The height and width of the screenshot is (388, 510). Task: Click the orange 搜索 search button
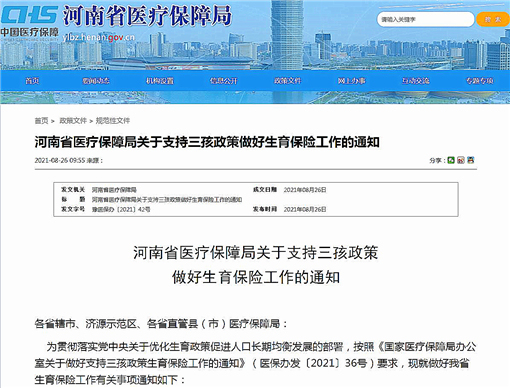coord(493,19)
